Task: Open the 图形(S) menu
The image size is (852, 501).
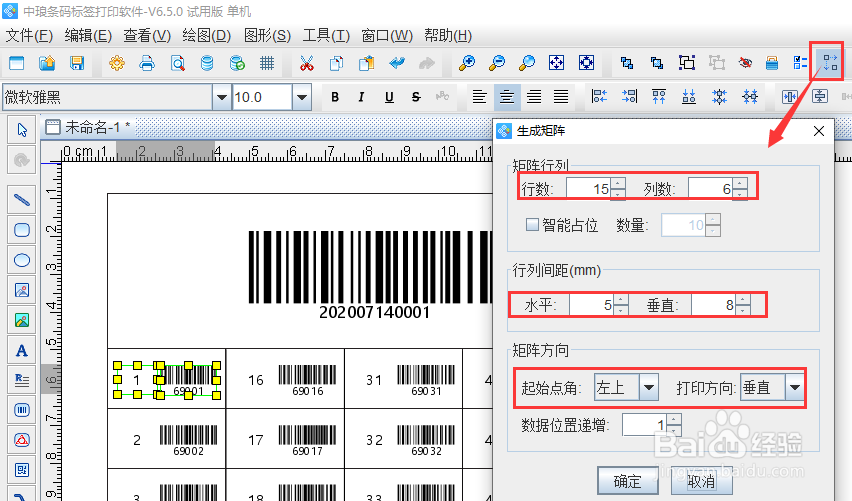Action: (267, 36)
